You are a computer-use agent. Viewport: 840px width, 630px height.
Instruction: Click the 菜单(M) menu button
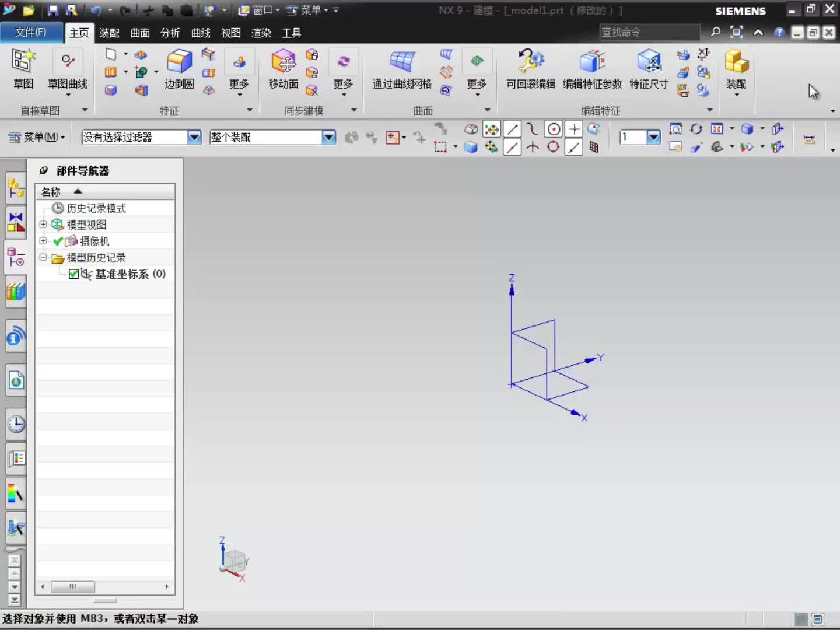(x=37, y=137)
